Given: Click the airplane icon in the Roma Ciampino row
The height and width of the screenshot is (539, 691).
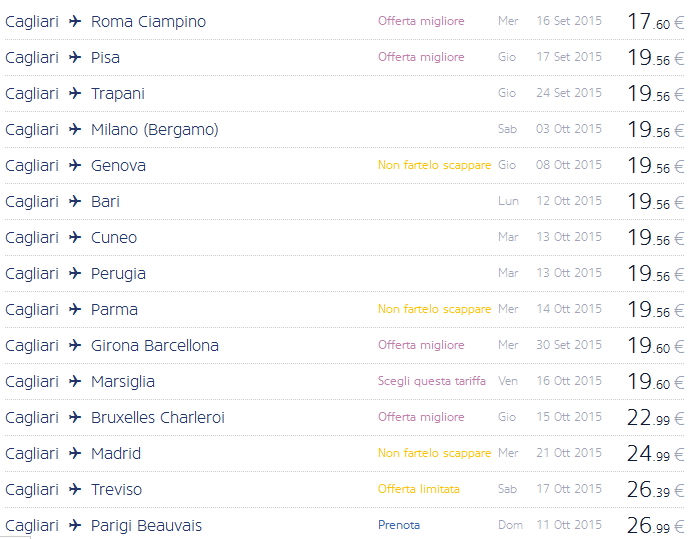Looking at the screenshot, I should point(75,21).
